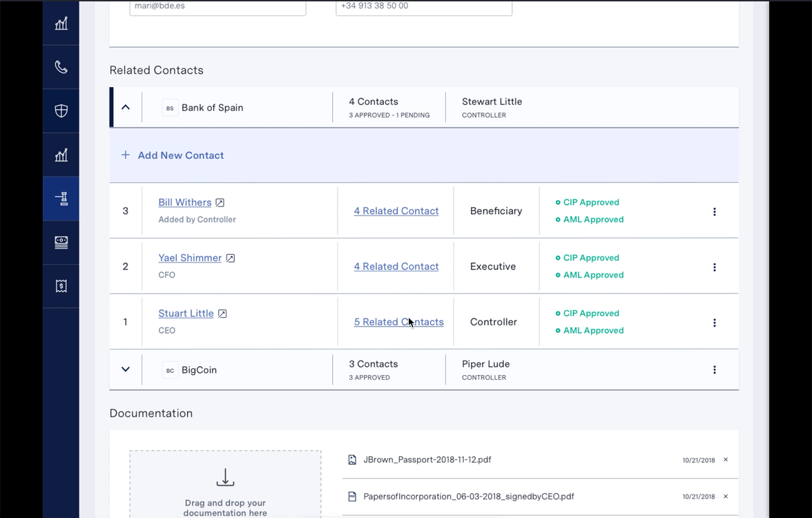Remove the JBrown_Passport PDF file
Image resolution: width=812 pixels, height=518 pixels.
(x=726, y=460)
